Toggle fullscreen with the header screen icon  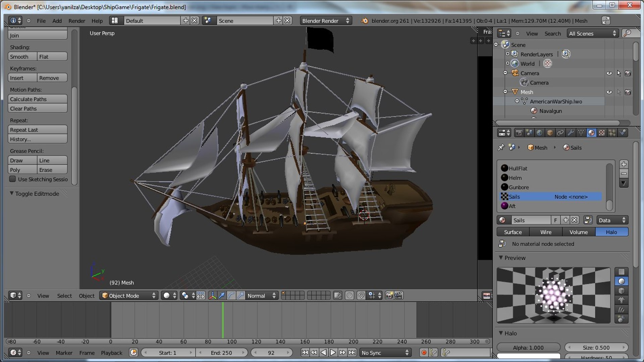tap(606, 20)
